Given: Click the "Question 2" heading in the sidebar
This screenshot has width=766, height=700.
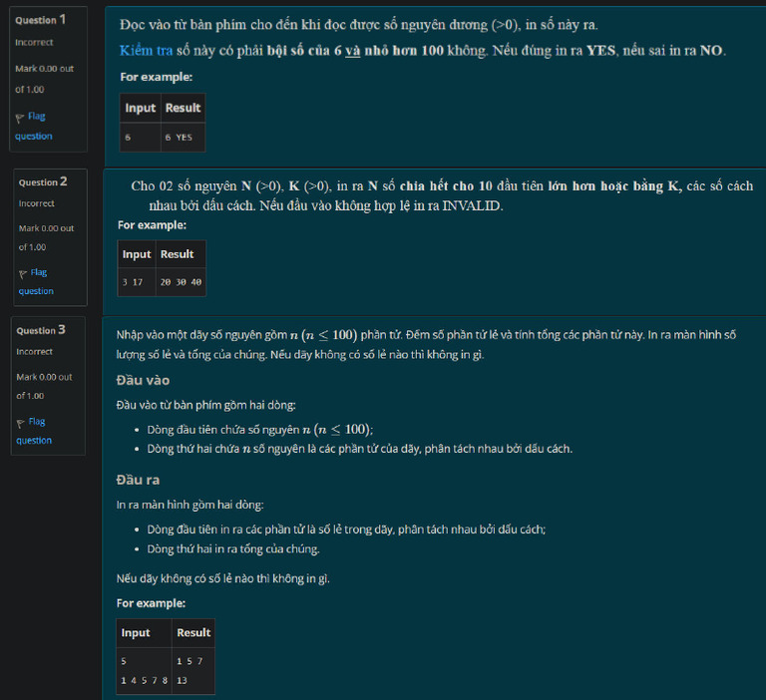Looking at the screenshot, I should 43,181.
